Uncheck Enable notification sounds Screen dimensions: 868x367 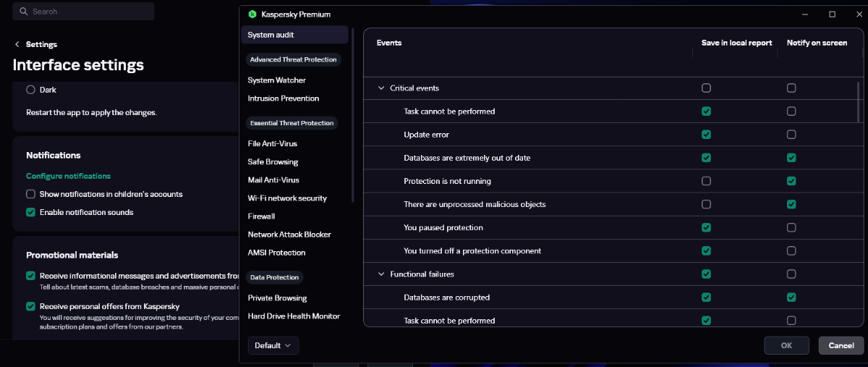tap(31, 212)
